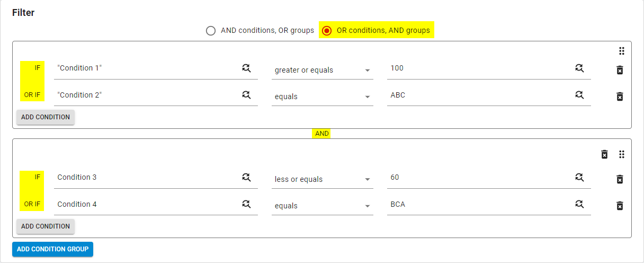This screenshot has height=263, width=644.
Task: Delete the "Condition 2" row
Action: [x=620, y=97]
